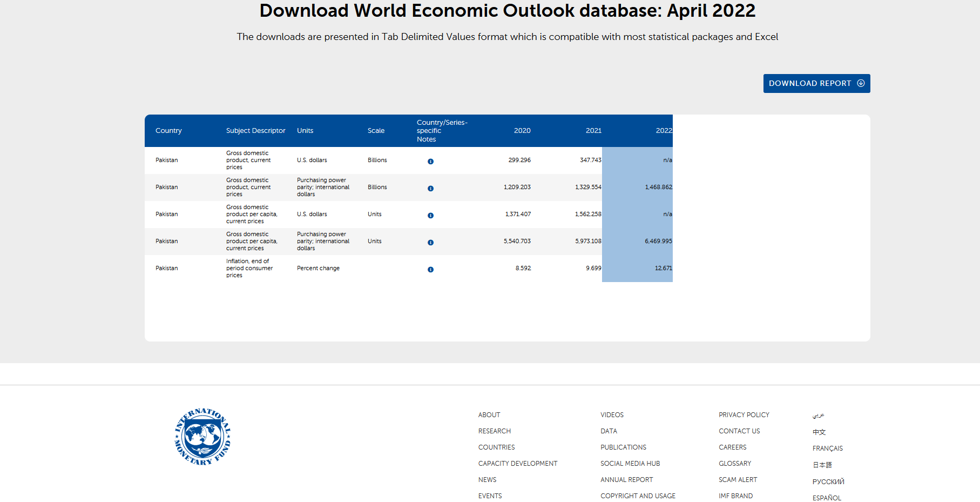The width and height of the screenshot is (980, 502).
Task: Open the Careers footer link
Action: (733, 447)
